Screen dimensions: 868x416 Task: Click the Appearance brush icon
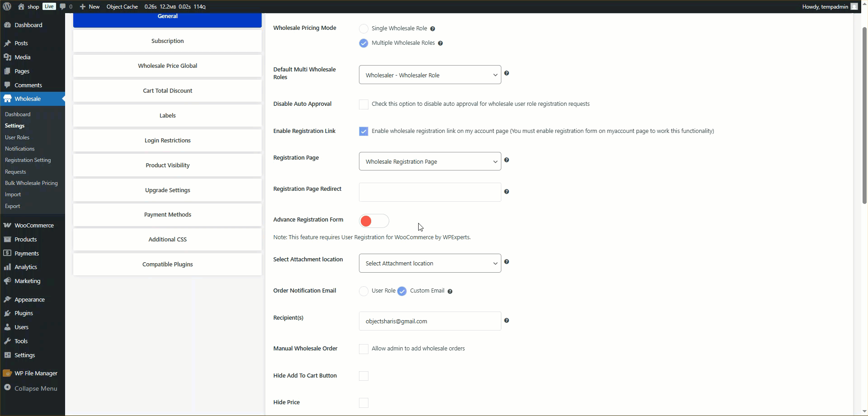(7, 299)
